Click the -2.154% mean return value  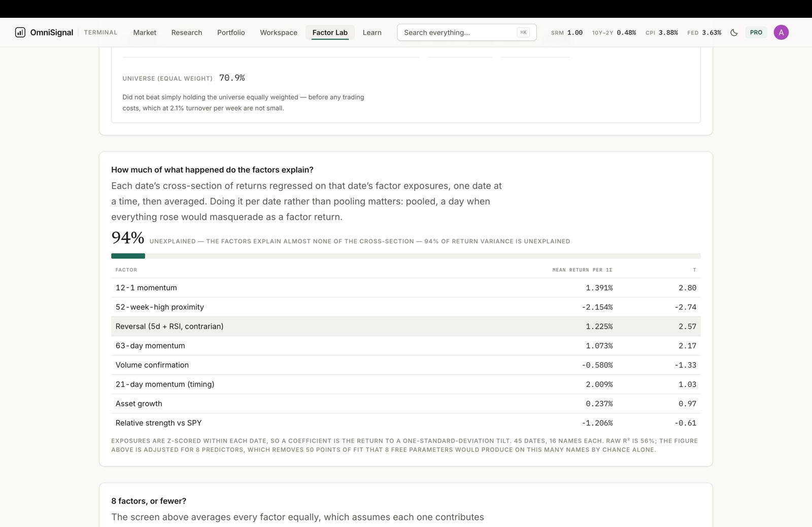(597, 307)
